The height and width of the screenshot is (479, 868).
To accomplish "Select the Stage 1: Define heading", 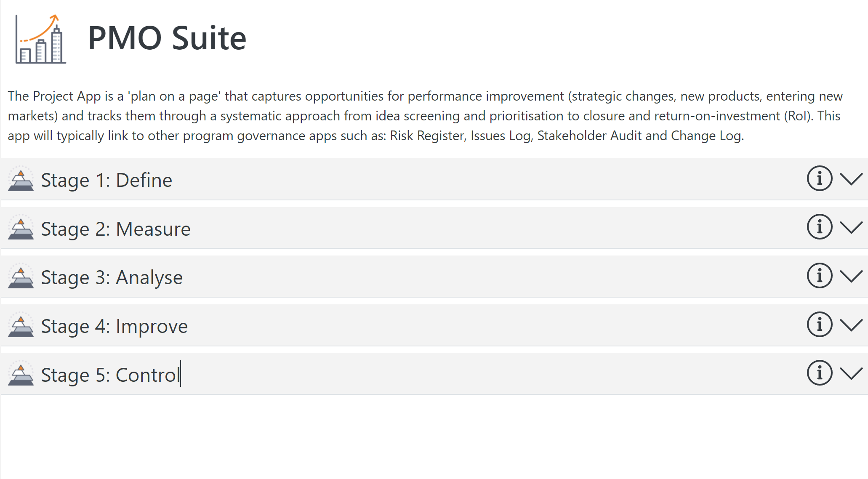I will tap(107, 180).
